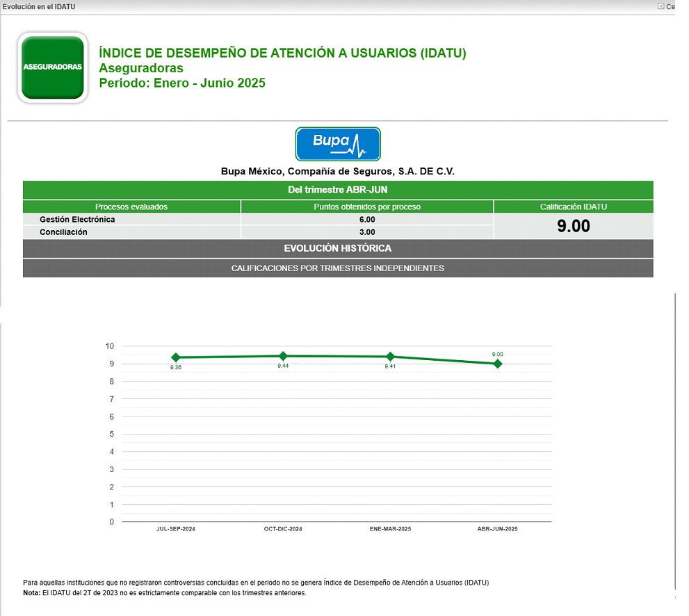Image resolution: width=689 pixels, height=616 pixels.
Task: Close the Evolución en el IDATU dialog
Action: tap(660, 6)
